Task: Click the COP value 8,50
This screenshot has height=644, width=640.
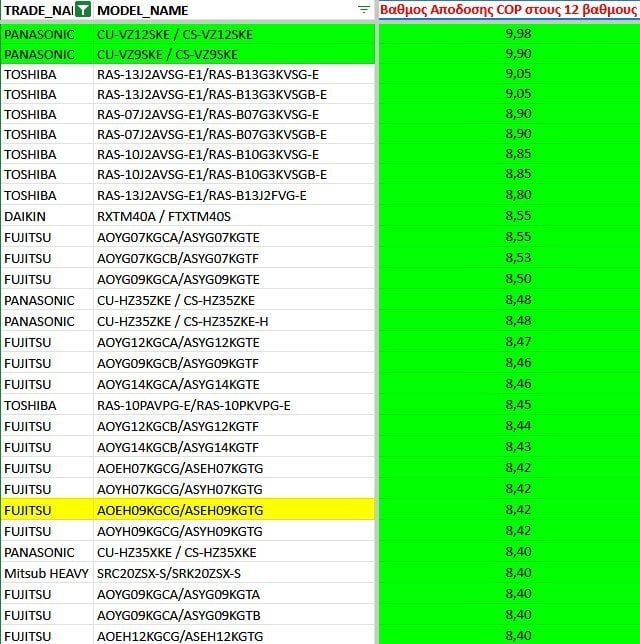Action: coord(518,279)
